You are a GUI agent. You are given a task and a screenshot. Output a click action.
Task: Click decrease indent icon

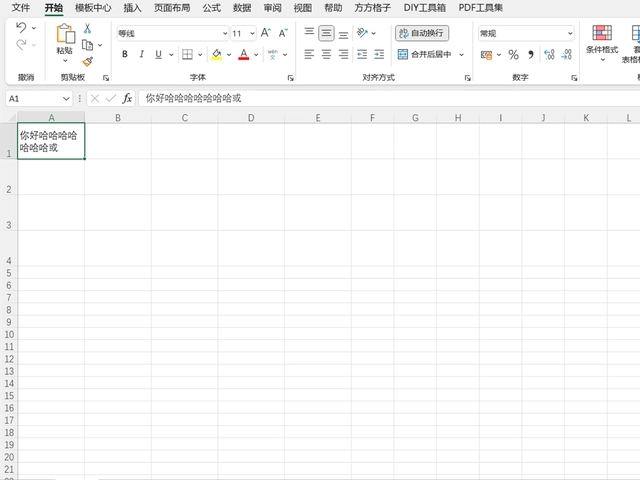362,54
